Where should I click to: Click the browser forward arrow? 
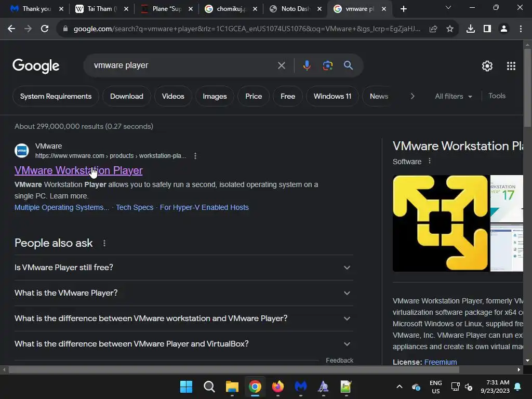pos(28,29)
